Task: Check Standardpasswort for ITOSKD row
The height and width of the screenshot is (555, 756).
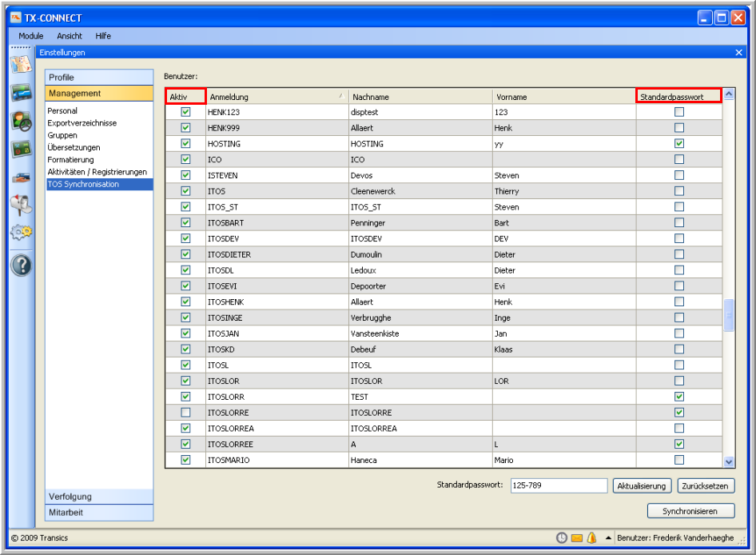Action: [x=679, y=349]
